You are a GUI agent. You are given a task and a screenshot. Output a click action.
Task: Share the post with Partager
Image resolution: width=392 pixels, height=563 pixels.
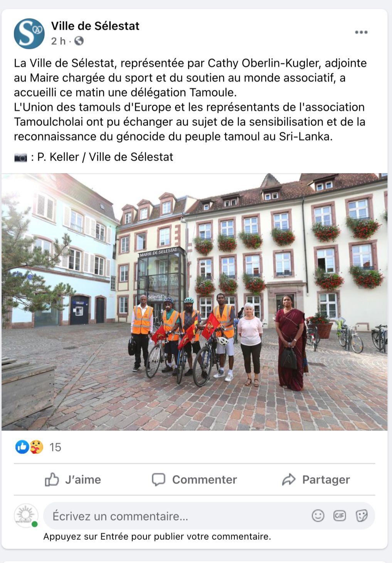coord(316,479)
